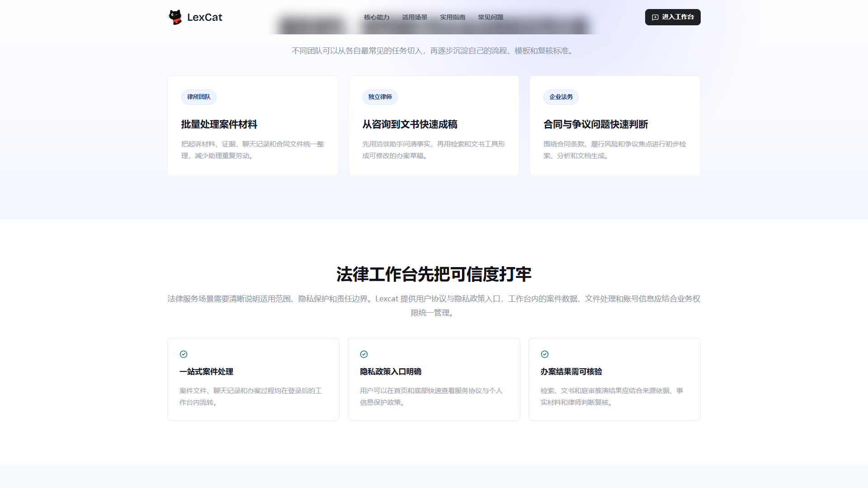Click the 法律工作台先把可信度打牢 section title
Screen dimensions: 868x488
[434, 274]
